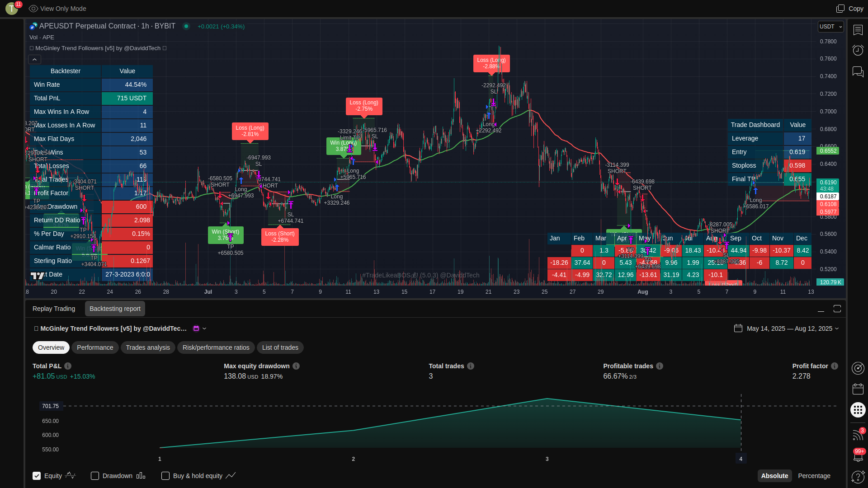The width and height of the screenshot is (868, 488).
Task: Click the Profitable trades info icon
Action: (x=660, y=366)
